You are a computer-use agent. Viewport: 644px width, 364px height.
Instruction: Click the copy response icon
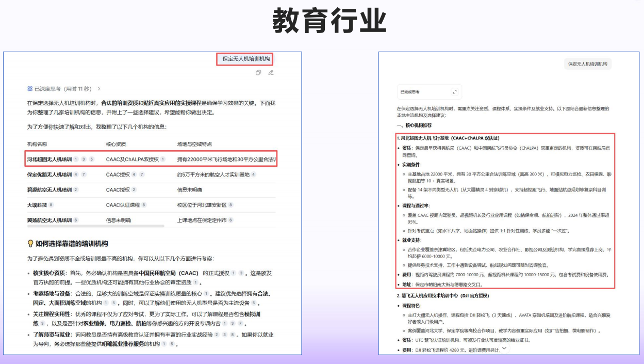(259, 73)
